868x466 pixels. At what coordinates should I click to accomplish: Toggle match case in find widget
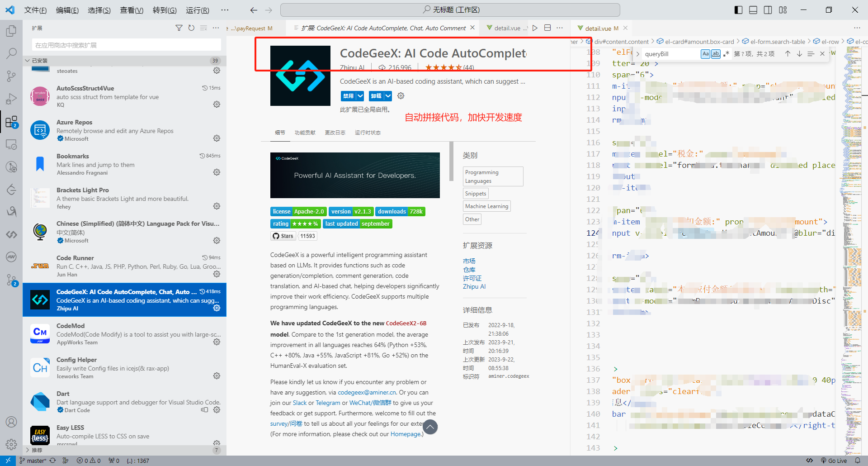click(x=705, y=54)
